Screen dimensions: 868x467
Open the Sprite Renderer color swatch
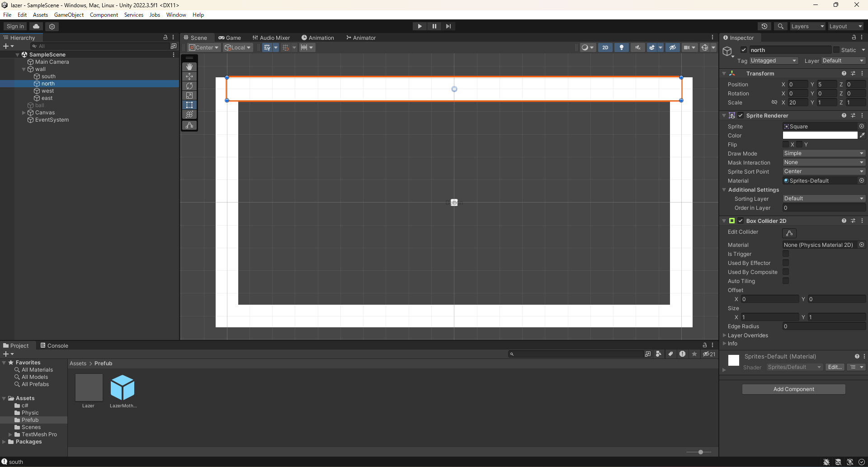tap(820, 135)
